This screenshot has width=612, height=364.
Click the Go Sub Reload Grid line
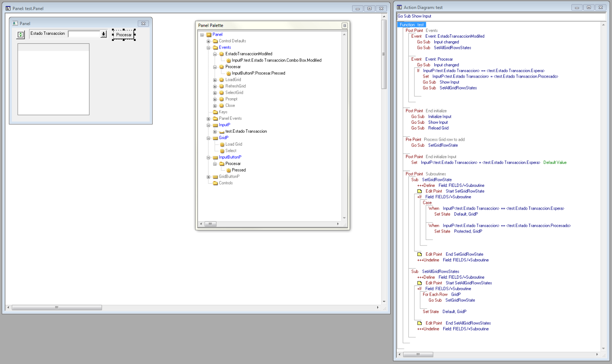[430, 128]
